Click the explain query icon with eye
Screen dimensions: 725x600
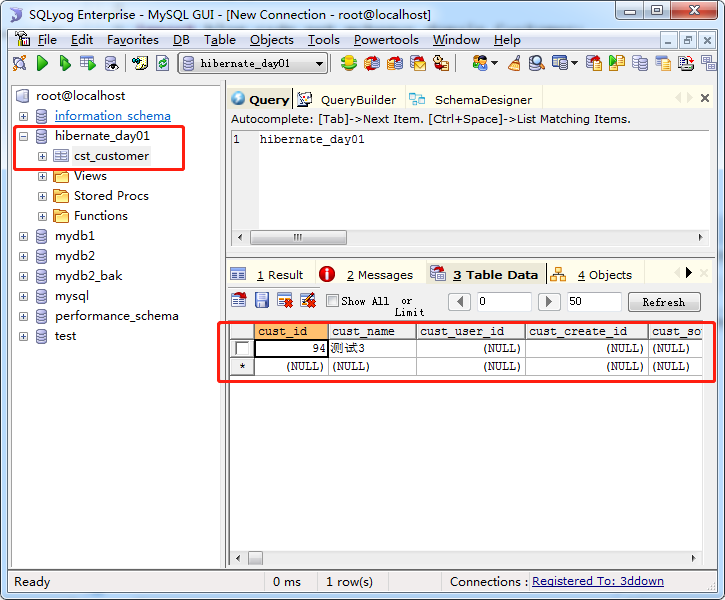112,63
